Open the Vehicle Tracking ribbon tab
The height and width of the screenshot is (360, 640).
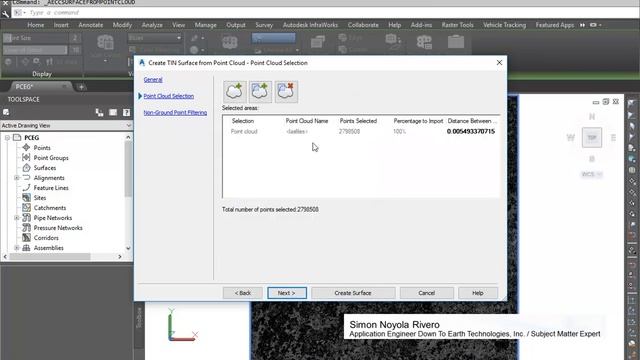(x=504, y=25)
